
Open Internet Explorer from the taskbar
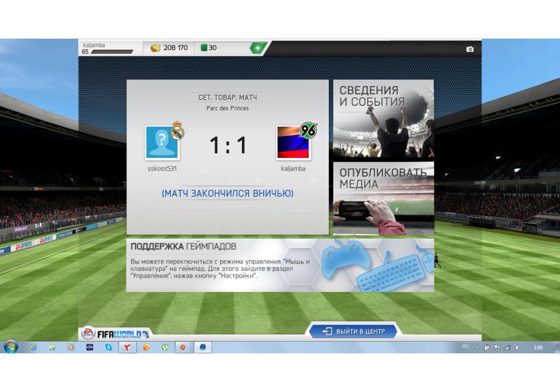33,347
